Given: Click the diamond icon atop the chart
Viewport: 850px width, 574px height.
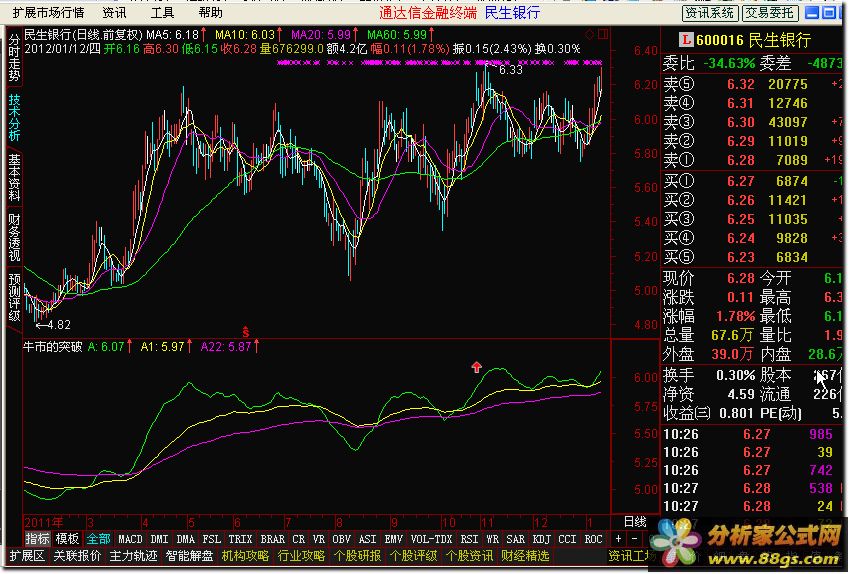Looking at the screenshot, I should pos(589,35).
